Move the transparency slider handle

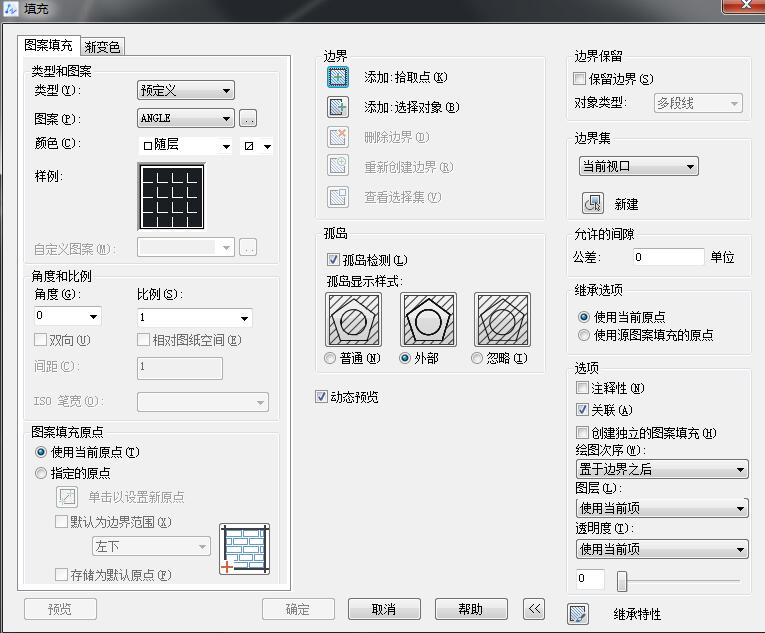tap(622, 581)
